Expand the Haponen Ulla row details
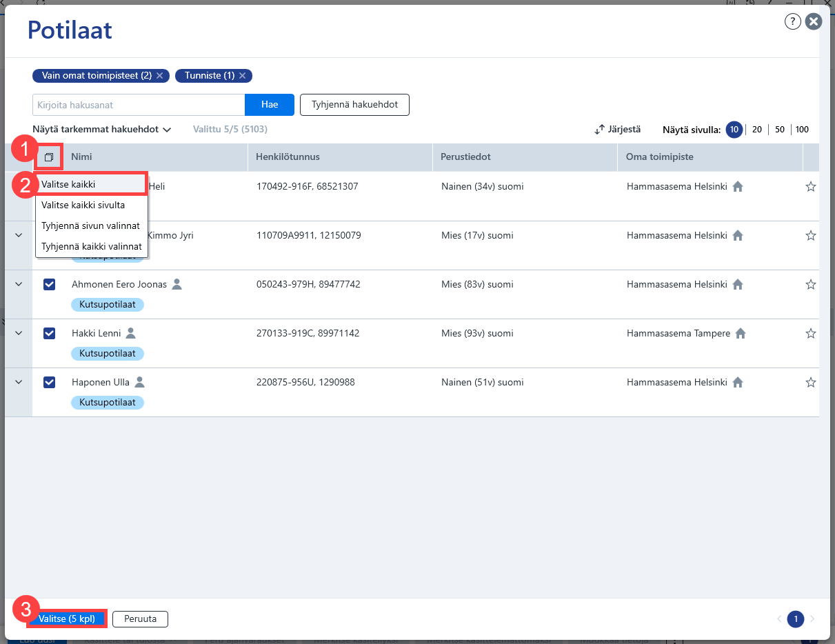Image resolution: width=835 pixels, height=644 pixels. click(19, 382)
